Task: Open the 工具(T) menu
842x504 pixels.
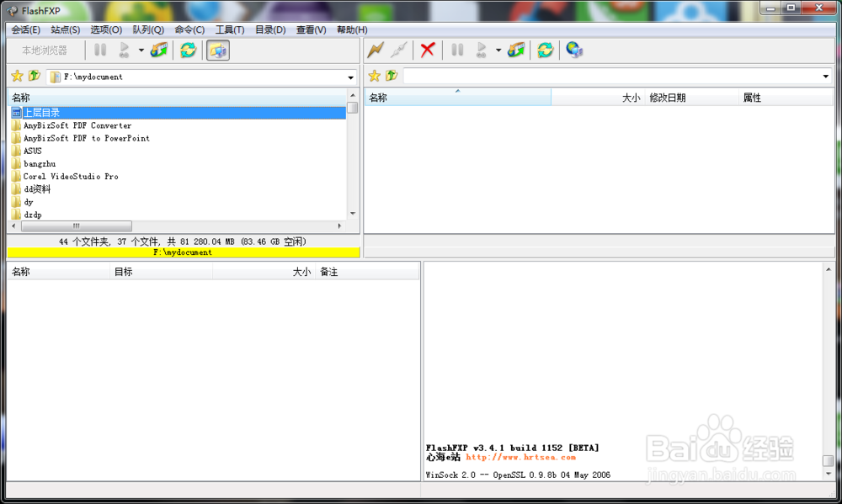Action: pos(230,30)
